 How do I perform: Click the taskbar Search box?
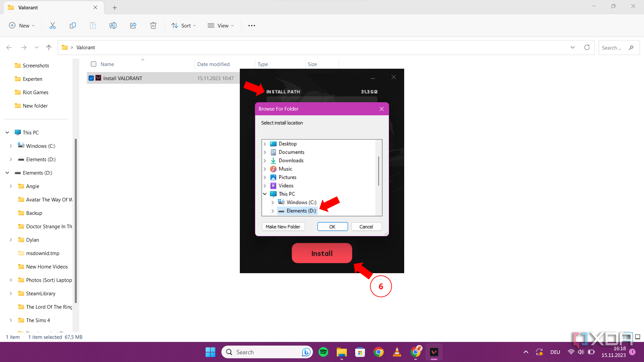pos(267,352)
